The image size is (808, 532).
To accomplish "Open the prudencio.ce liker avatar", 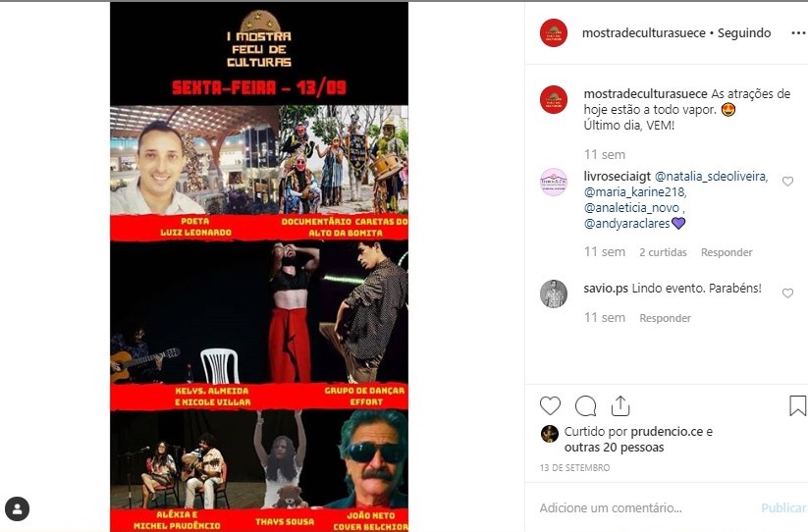I will pyautogui.click(x=550, y=434).
